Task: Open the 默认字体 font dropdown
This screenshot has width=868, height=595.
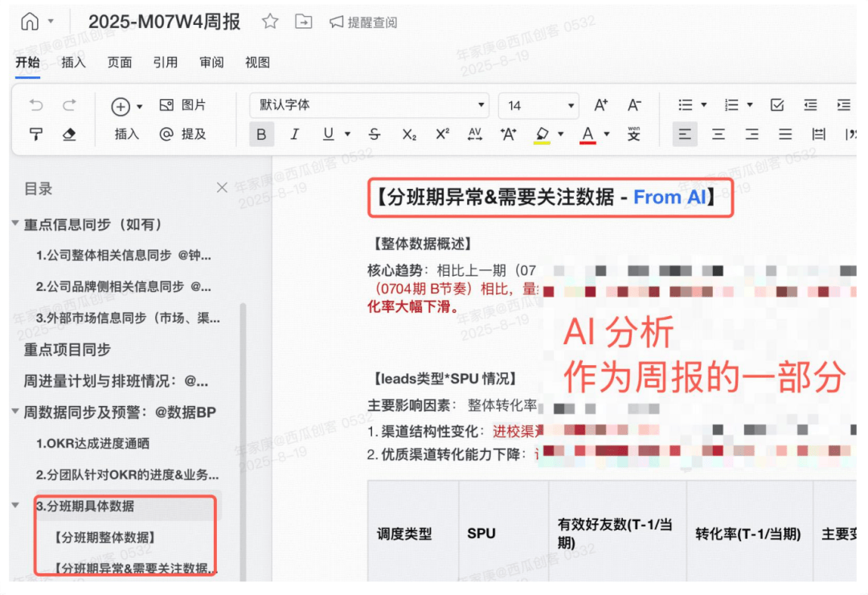Action: 369,105
